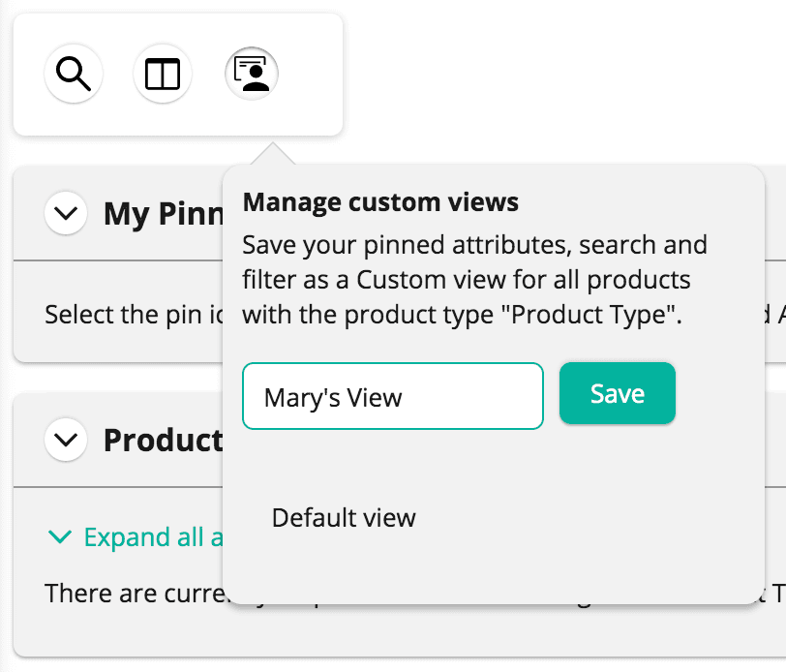786x672 pixels.
Task: Click inside the Mary's View text field
Action: (x=392, y=395)
